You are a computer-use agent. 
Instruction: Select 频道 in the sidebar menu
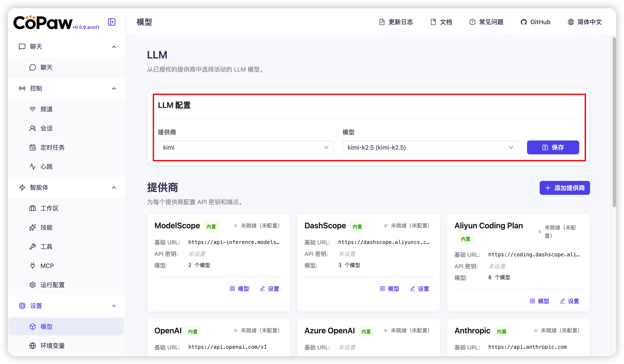(x=46, y=109)
